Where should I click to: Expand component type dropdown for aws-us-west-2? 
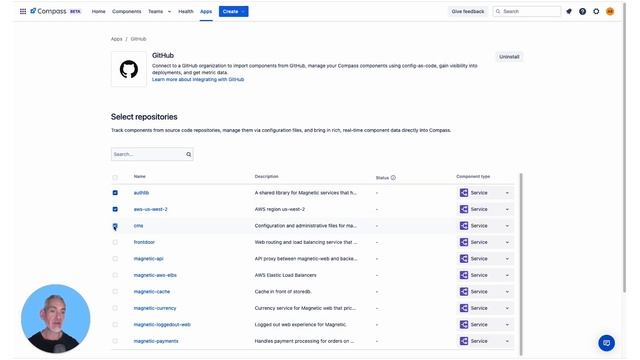pyautogui.click(x=507, y=209)
